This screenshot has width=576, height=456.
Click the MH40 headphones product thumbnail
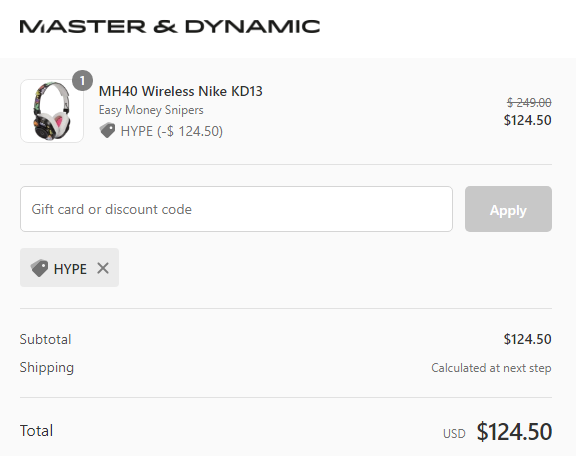click(x=52, y=111)
